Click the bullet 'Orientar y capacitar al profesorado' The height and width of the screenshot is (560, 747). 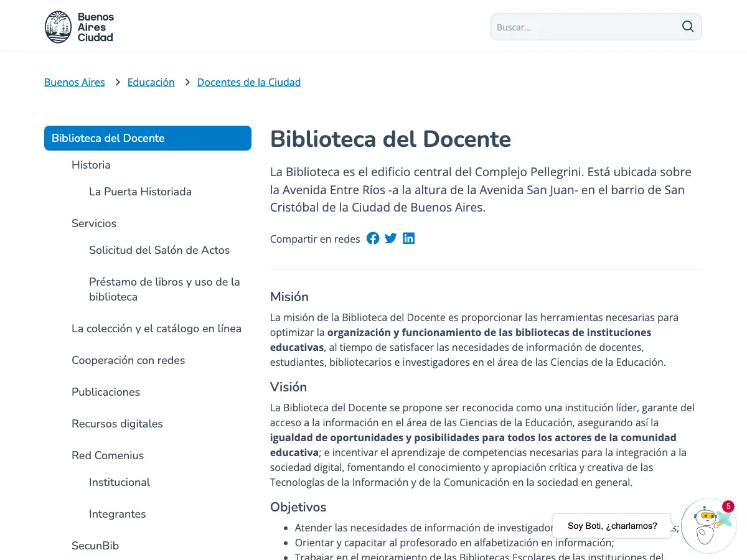coord(454,543)
